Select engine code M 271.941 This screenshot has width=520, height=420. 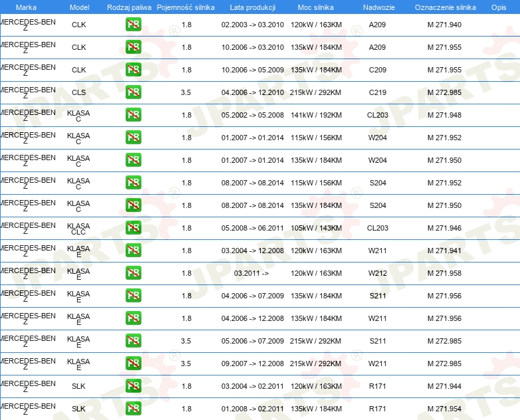444,251
